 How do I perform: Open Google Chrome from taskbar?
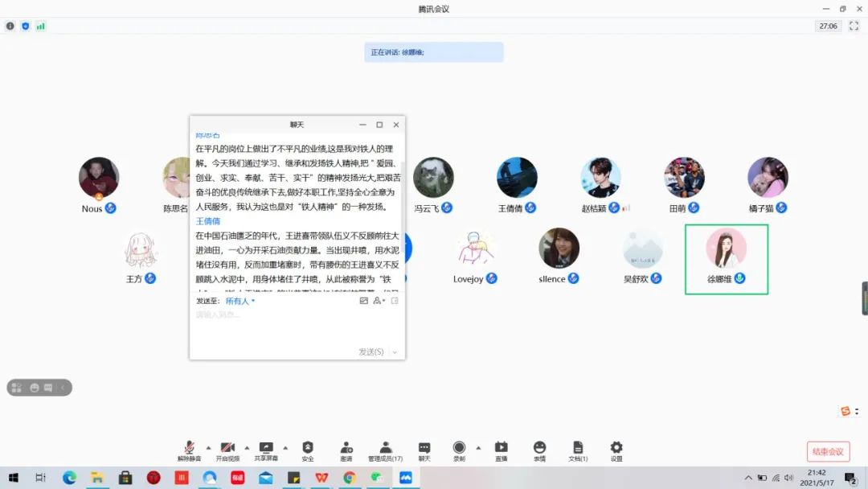[x=350, y=478]
